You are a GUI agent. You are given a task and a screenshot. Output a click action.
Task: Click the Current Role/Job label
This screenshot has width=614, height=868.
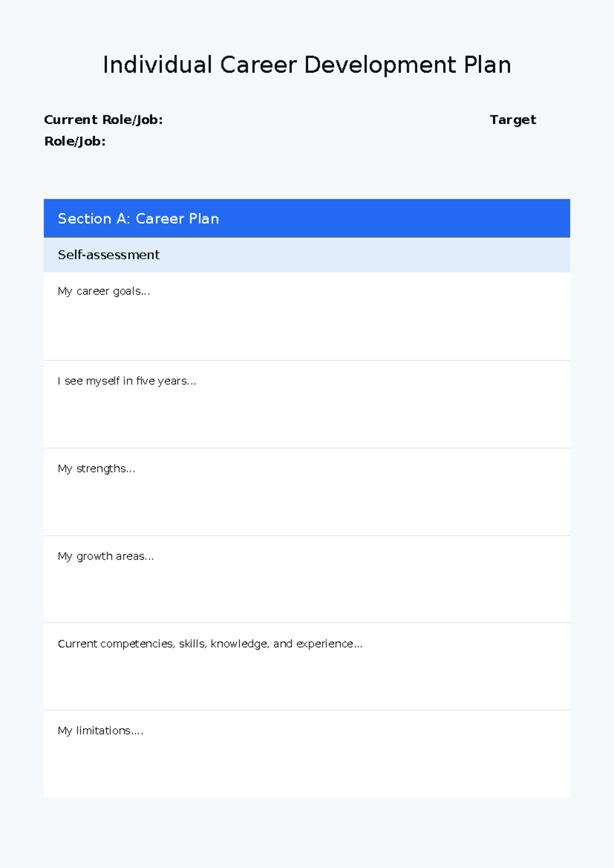pyautogui.click(x=103, y=120)
